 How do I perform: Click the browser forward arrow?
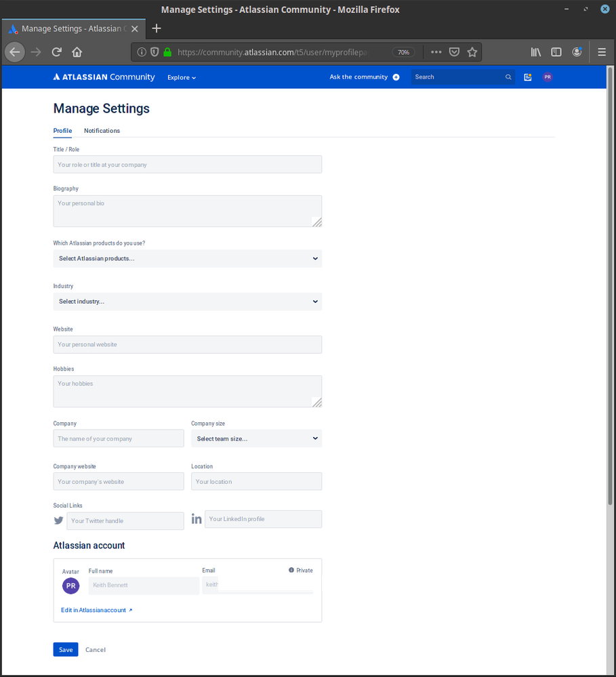(37, 52)
